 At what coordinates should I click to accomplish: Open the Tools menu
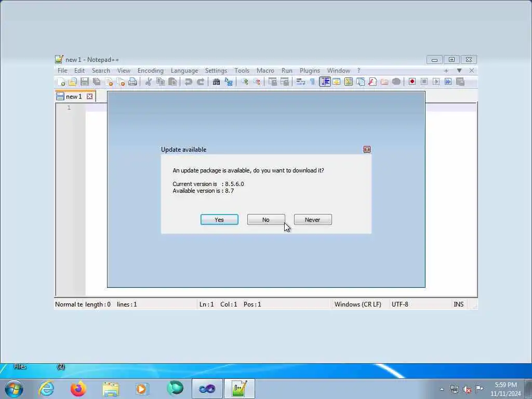tap(242, 71)
